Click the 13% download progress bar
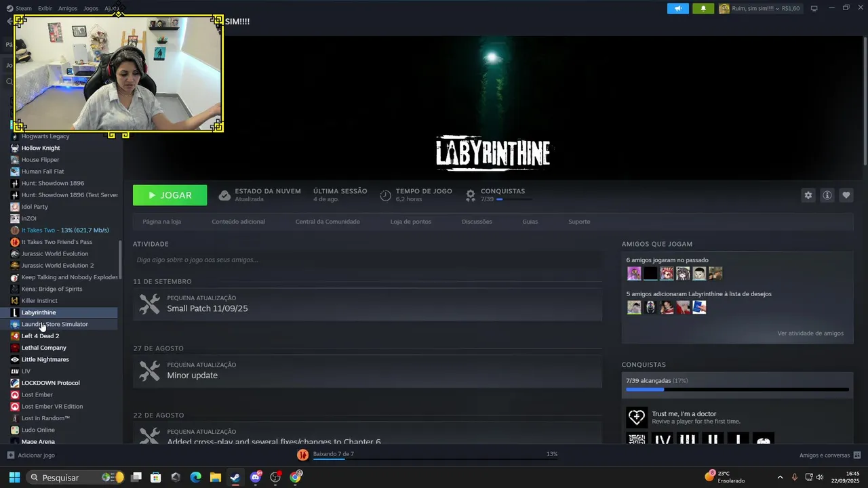Viewport: 868px width, 488px height. 435,459
